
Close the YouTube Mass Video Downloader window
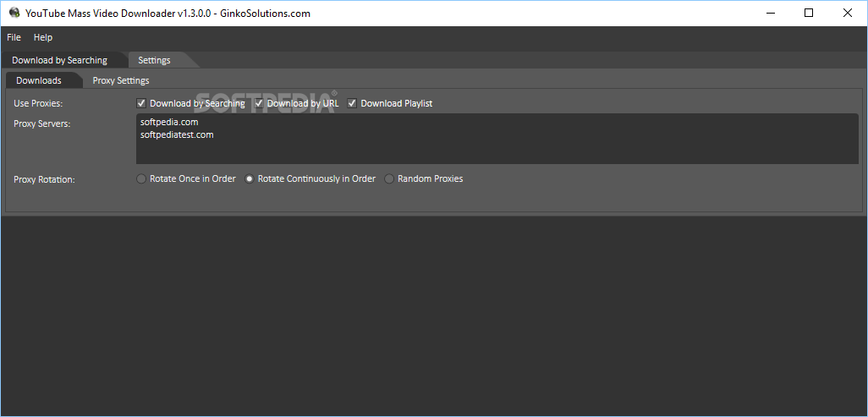848,13
